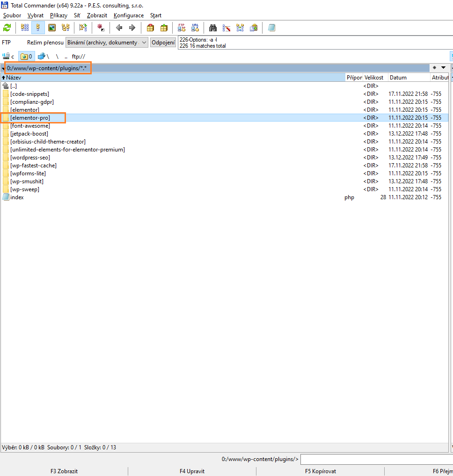Select the [wp-smushit] folder
Viewport: 453px width, 476px height.
click(x=225, y=181)
